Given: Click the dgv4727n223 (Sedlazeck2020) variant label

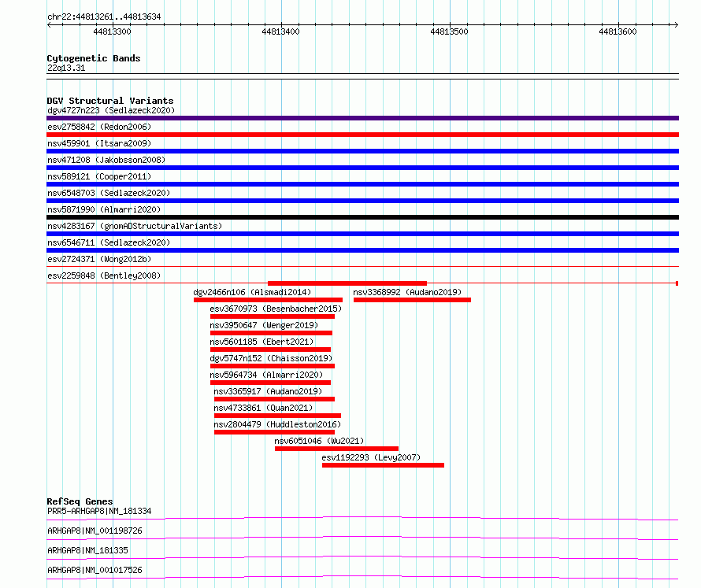Looking at the screenshot, I should [111, 110].
